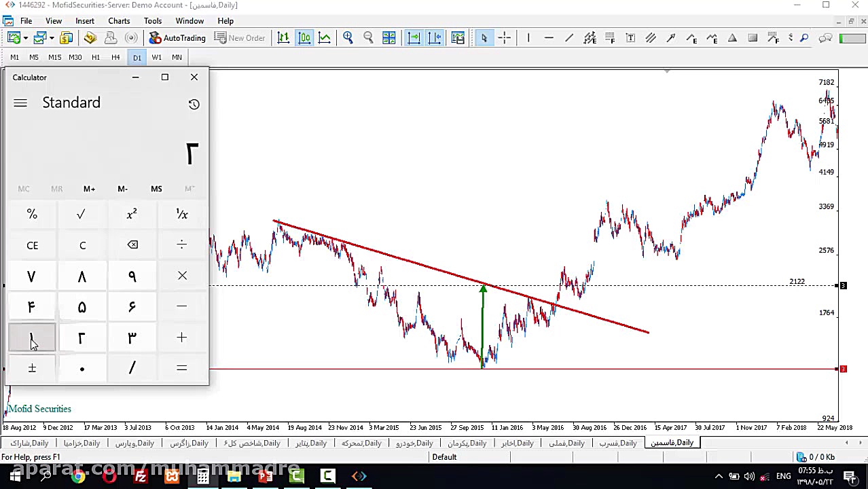Viewport: 868px width, 489px height.
Task: Open Calculator hamburger navigation menu
Action: pos(20,103)
